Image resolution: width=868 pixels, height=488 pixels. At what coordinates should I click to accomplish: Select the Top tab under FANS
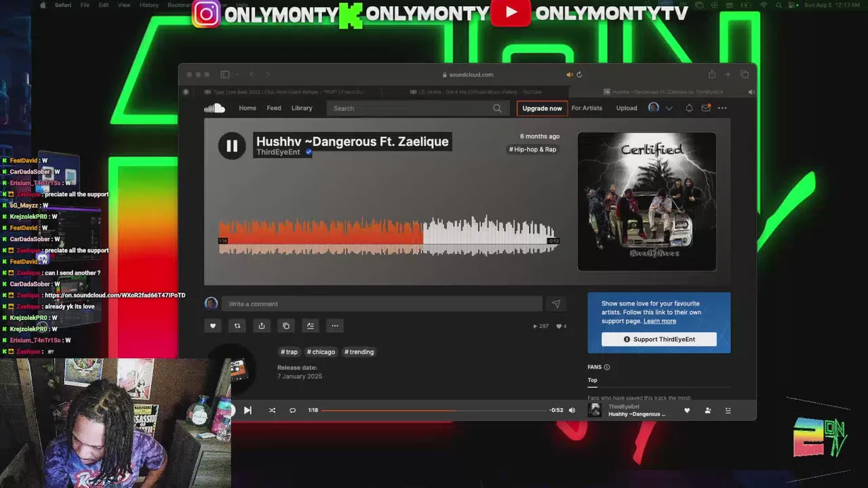coord(592,380)
